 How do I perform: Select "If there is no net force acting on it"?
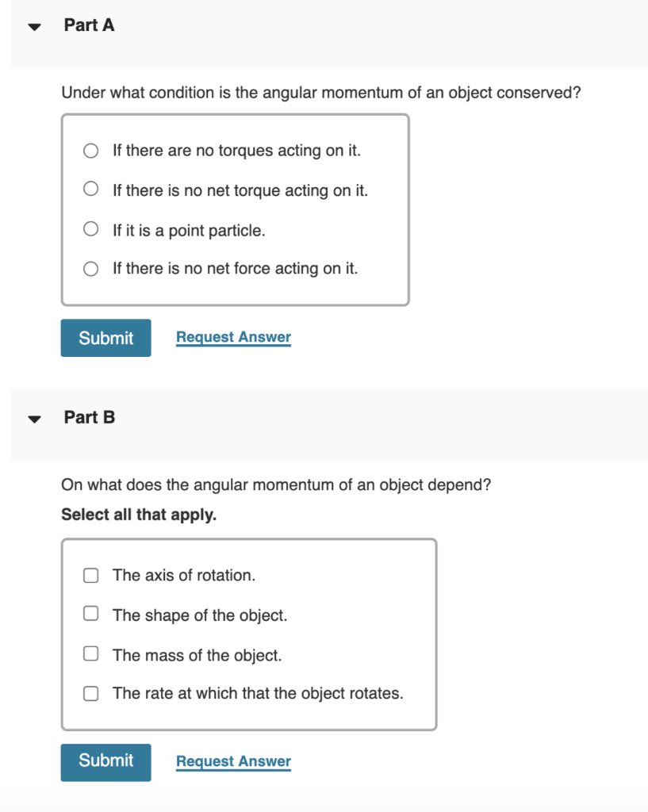(x=90, y=268)
